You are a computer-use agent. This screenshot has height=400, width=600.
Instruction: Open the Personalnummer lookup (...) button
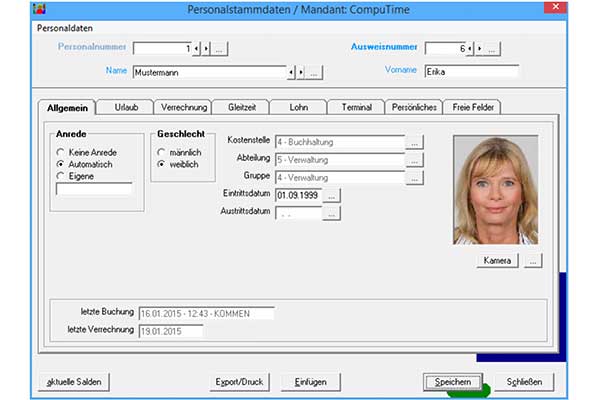(220, 48)
